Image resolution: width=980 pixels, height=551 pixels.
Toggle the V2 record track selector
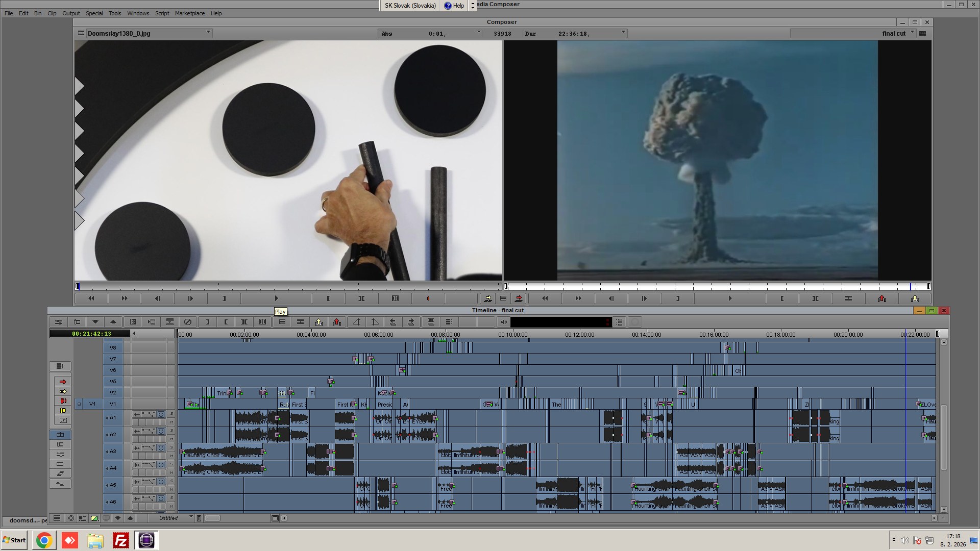tap(113, 393)
